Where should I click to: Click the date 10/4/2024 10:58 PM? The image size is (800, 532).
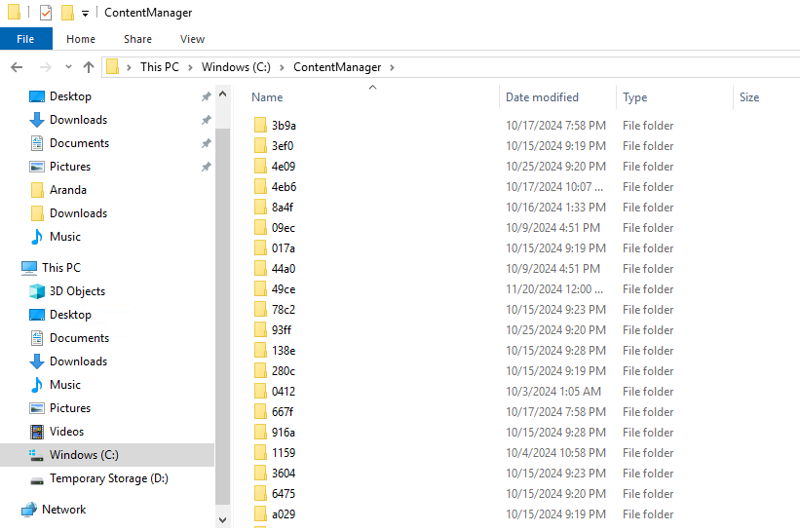click(x=555, y=452)
